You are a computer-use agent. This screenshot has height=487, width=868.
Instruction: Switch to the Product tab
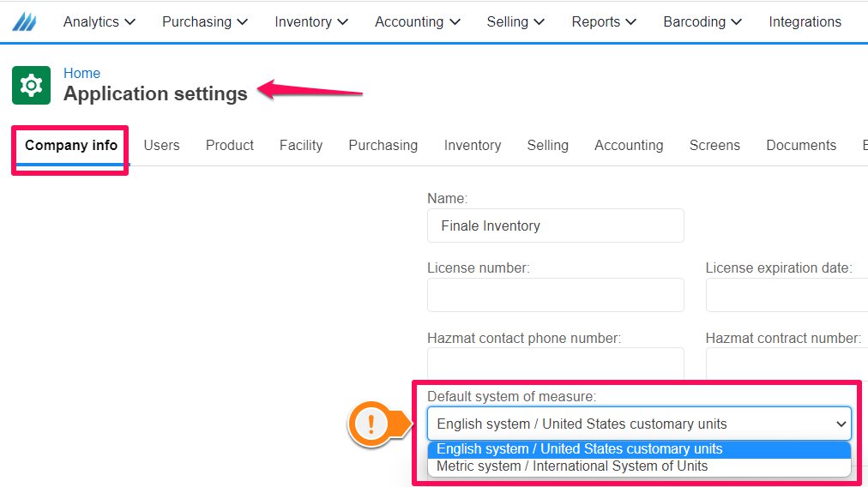pos(230,146)
